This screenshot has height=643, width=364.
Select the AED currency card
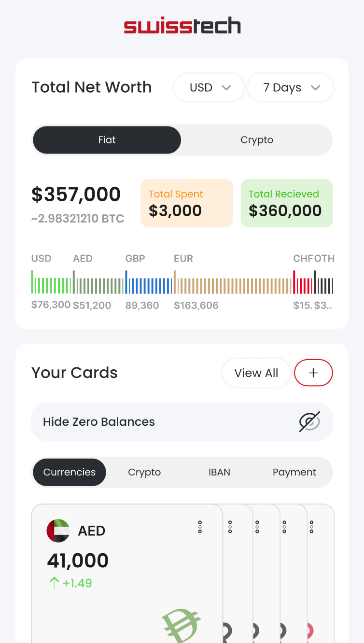click(126, 570)
